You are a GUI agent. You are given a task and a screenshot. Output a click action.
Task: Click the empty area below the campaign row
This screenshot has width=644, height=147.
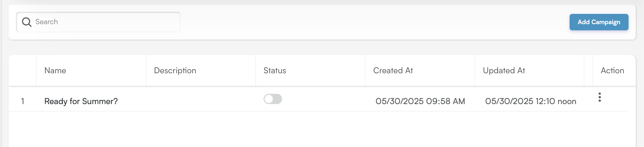click(322, 129)
